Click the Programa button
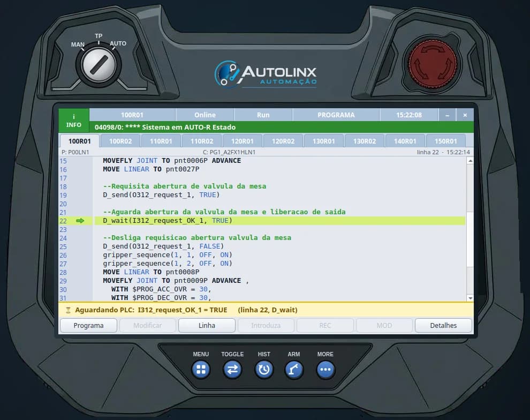This screenshot has width=530, height=420. pyautogui.click(x=88, y=325)
